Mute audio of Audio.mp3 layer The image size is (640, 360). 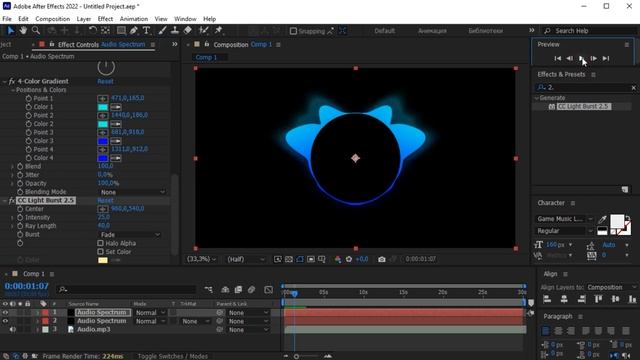pos(13,329)
